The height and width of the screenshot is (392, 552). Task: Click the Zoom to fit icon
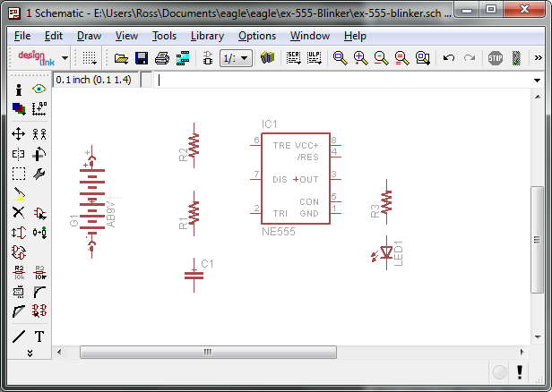pyautogui.click(x=341, y=58)
